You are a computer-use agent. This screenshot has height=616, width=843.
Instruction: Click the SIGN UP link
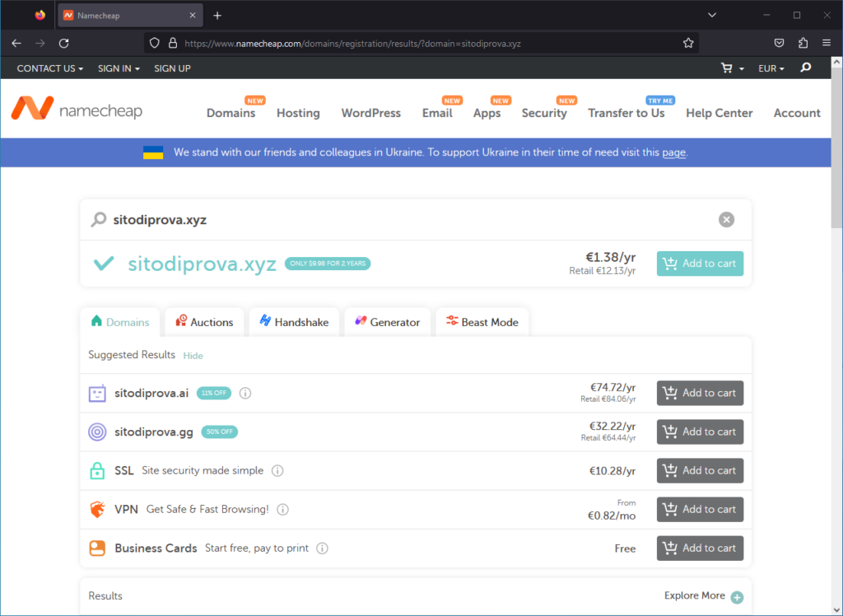[x=173, y=68]
